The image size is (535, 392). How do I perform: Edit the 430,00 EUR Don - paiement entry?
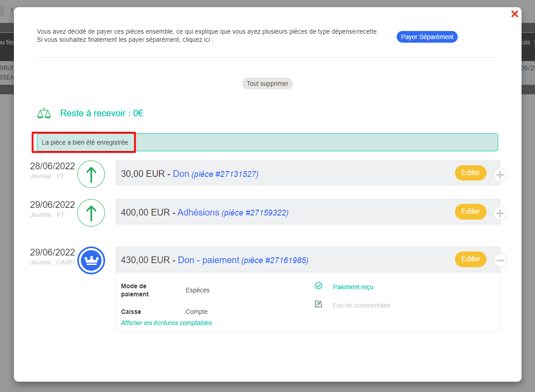470,259
